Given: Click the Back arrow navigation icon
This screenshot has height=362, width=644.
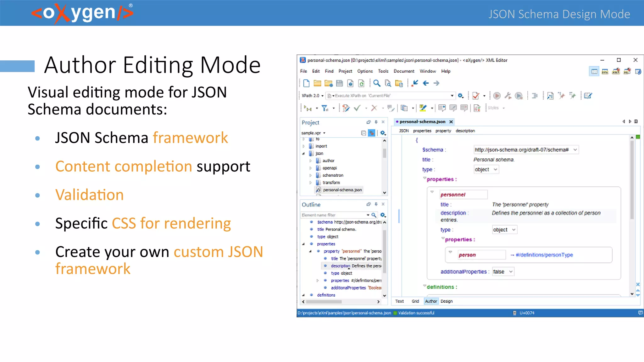Looking at the screenshot, I should pyautogui.click(x=426, y=83).
